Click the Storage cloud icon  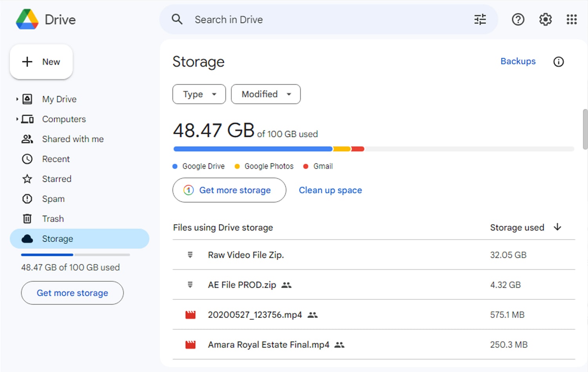pyautogui.click(x=27, y=238)
